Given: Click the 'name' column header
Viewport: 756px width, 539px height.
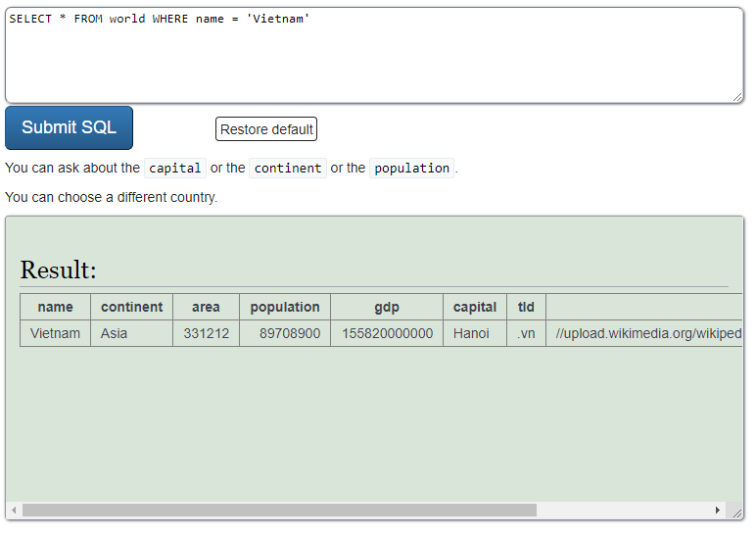Looking at the screenshot, I should [55, 307].
